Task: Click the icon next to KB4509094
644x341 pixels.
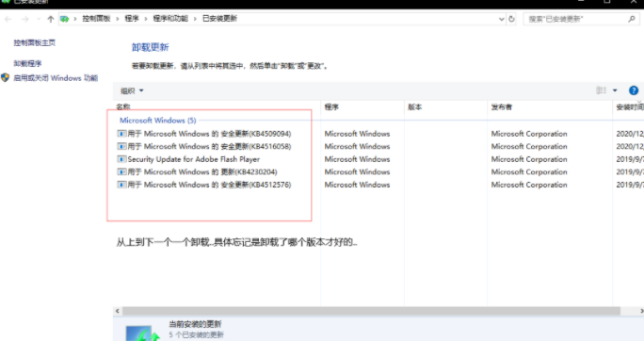Action: pyautogui.click(x=121, y=134)
